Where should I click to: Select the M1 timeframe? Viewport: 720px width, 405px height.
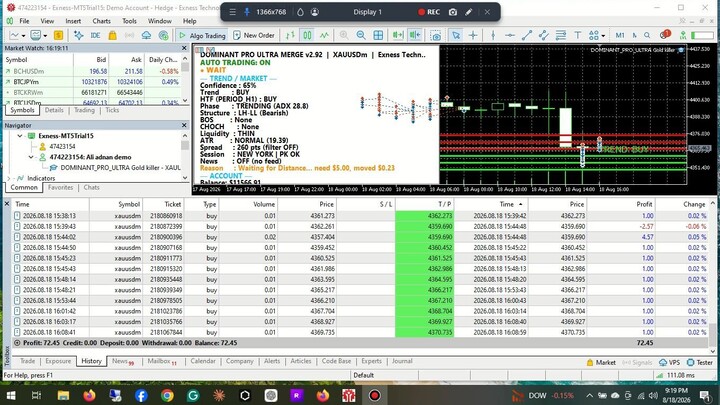(620, 35)
